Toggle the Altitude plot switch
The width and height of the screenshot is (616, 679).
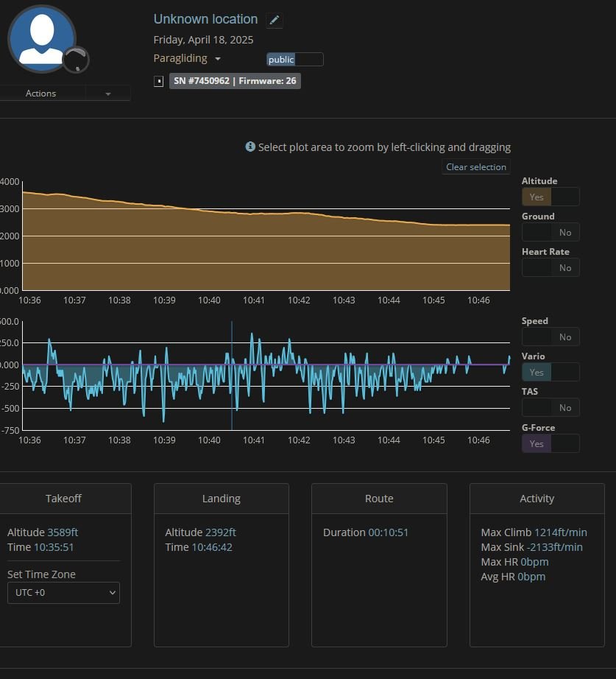[x=550, y=197]
